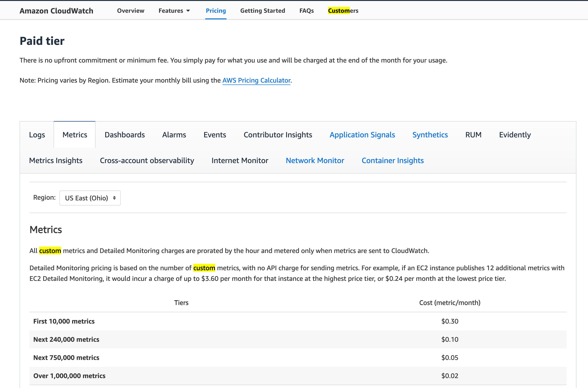
Task: Click the $0.02 cost value
Action: pos(450,376)
